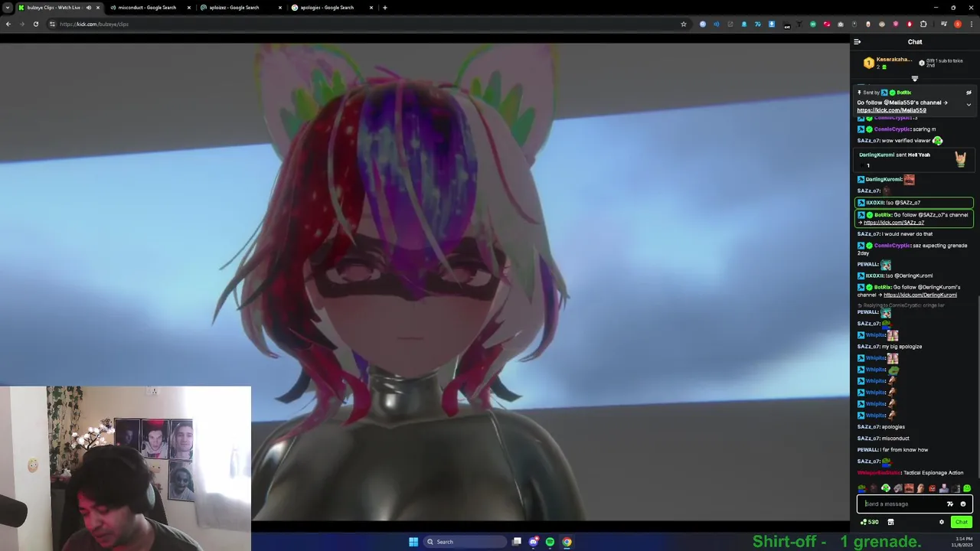Bookmark this page with the star icon
The height and width of the screenshot is (551, 980).
click(684, 24)
